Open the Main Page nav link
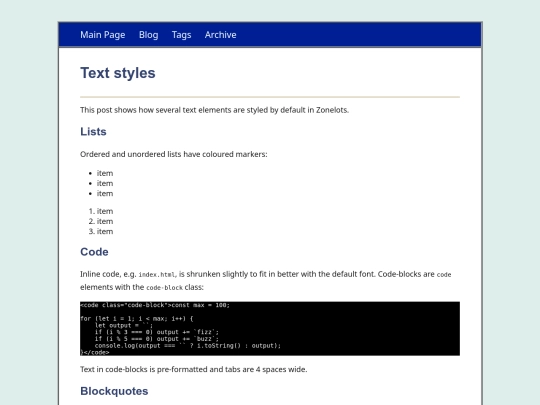The width and height of the screenshot is (540, 405). [x=103, y=35]
